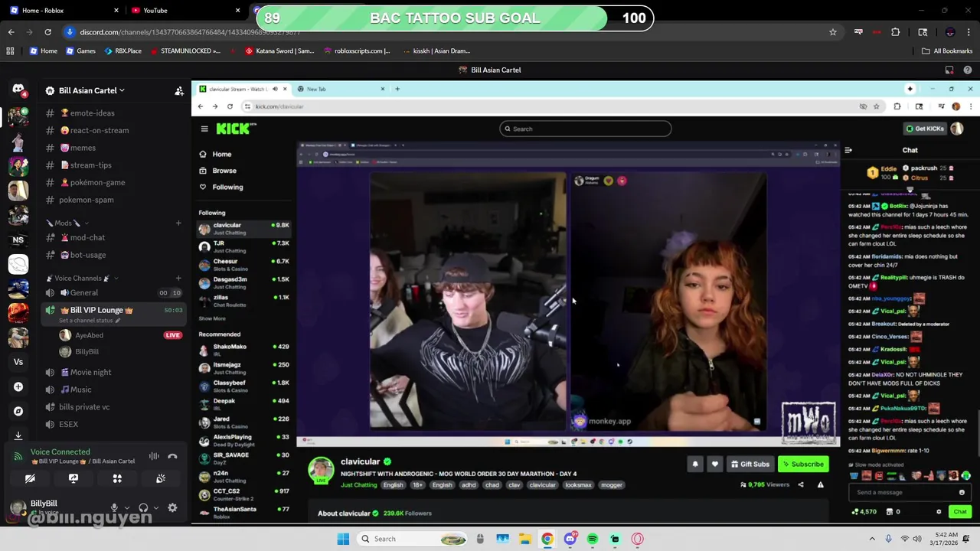
Task: Expand headphones output options arrow
Action: [x=155, y=507]
